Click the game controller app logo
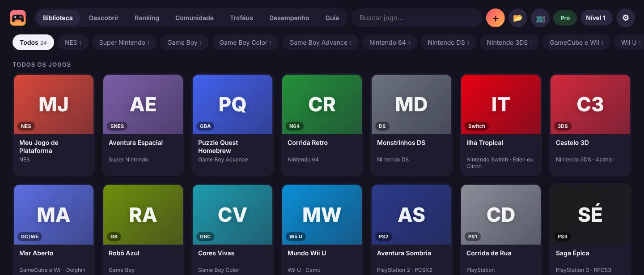 pyautogui.click(x=18, y=18)
